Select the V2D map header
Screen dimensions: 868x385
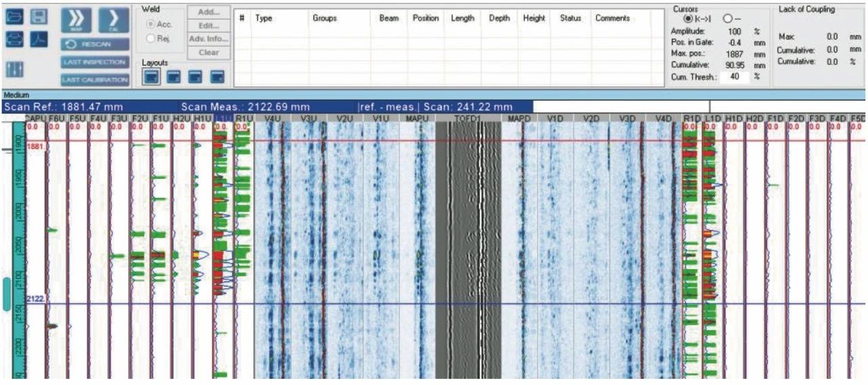pyautogui.click(x=591, y=119)
